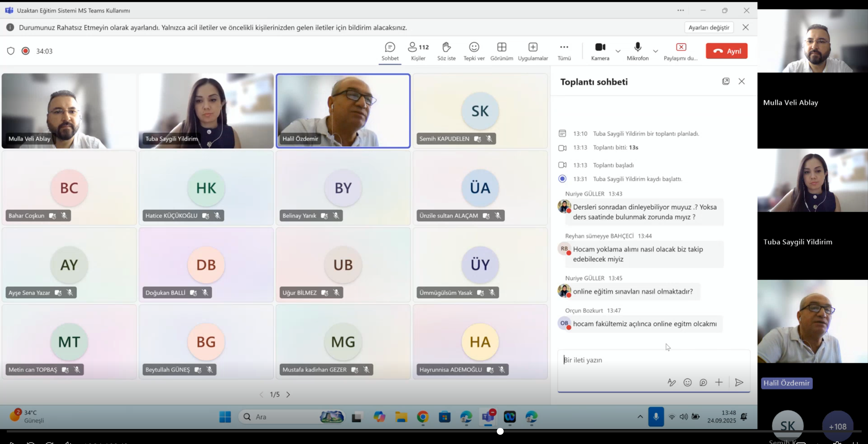The height and width of the screenshot is (444, 868).
Task: Click the Ayarları değiştir button
Action: 709,28
